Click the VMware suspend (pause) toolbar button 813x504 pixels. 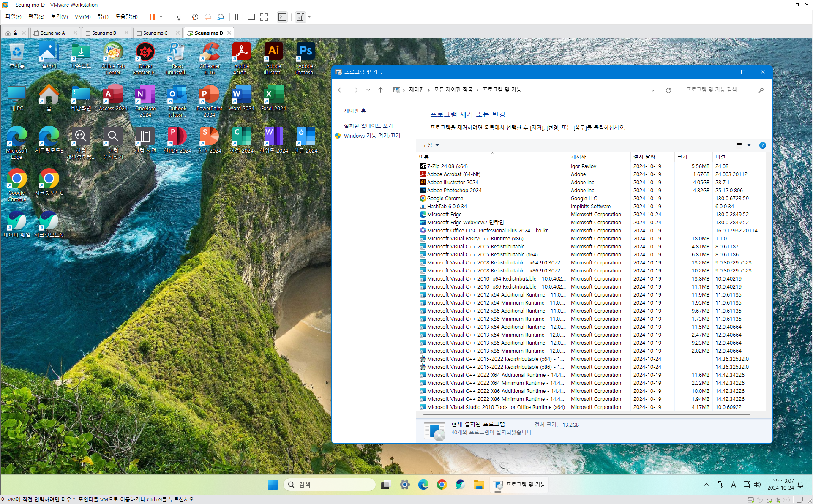152,17
